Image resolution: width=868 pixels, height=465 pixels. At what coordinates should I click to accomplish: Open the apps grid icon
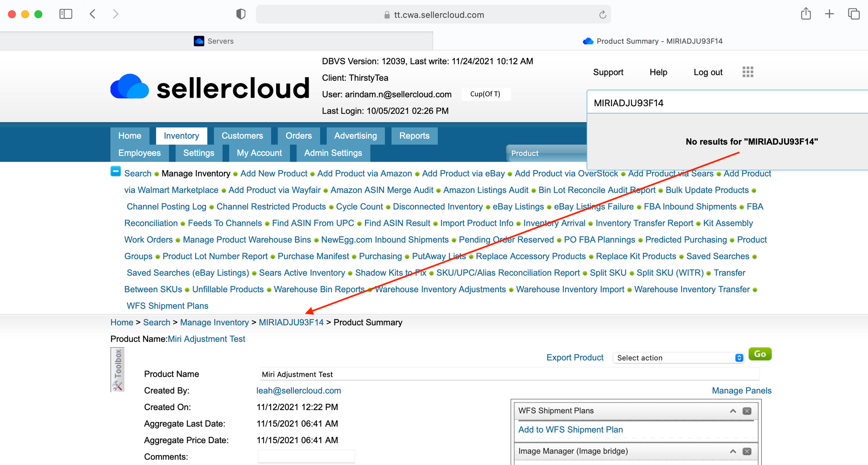(748, 72)
